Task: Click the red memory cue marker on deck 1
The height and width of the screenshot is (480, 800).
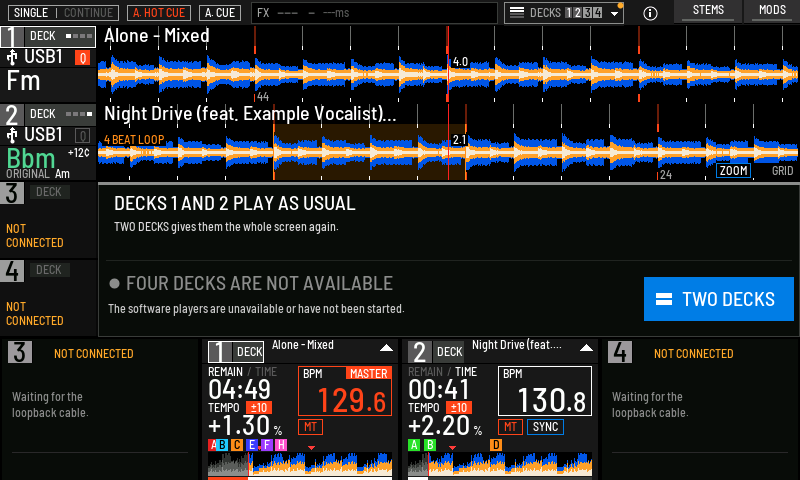Action: coord(311,448)
